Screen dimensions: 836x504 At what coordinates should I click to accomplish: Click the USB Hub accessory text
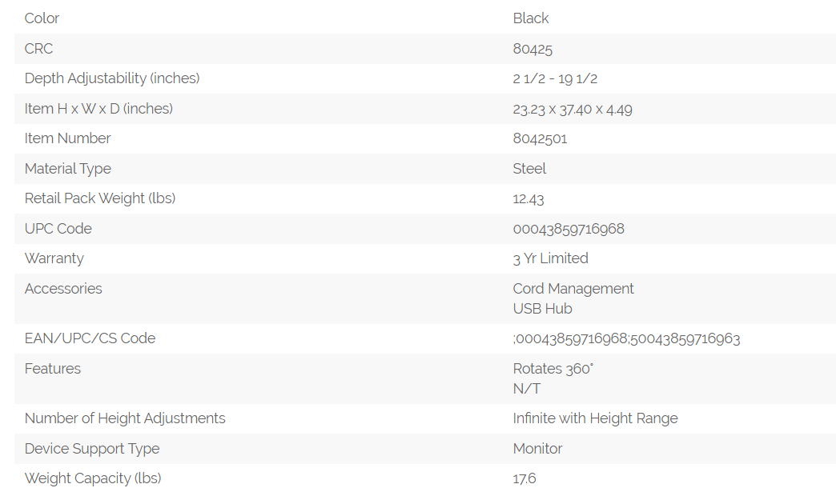click(x=542, y=309)
